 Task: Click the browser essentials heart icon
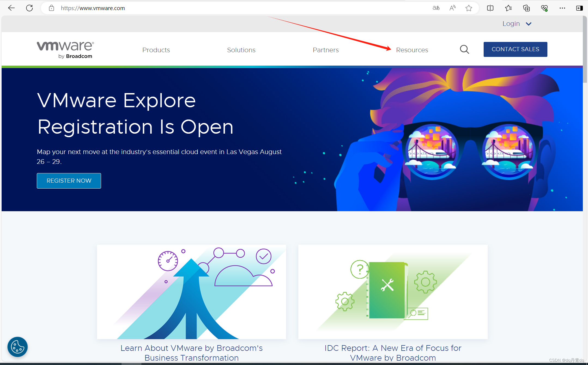coord(544,8)
